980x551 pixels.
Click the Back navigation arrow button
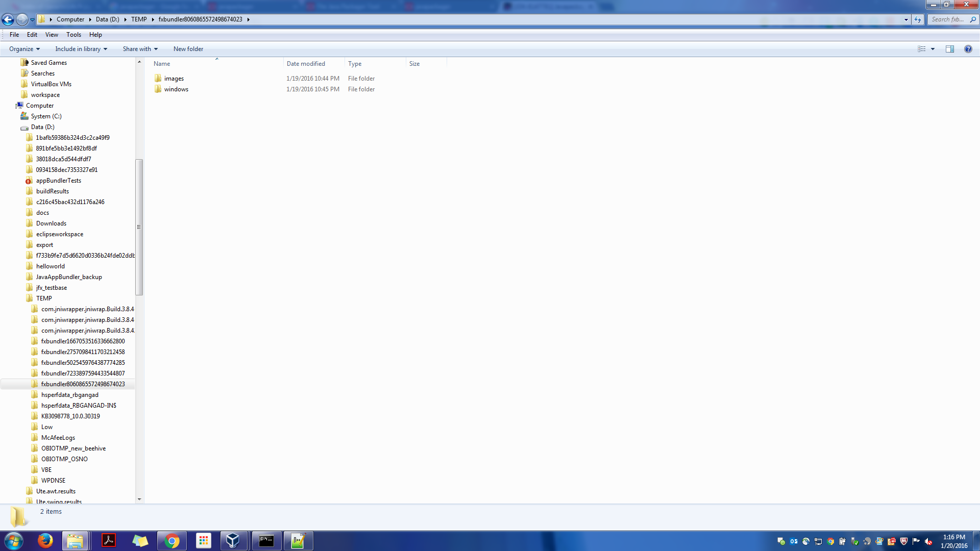coord(8,19)
